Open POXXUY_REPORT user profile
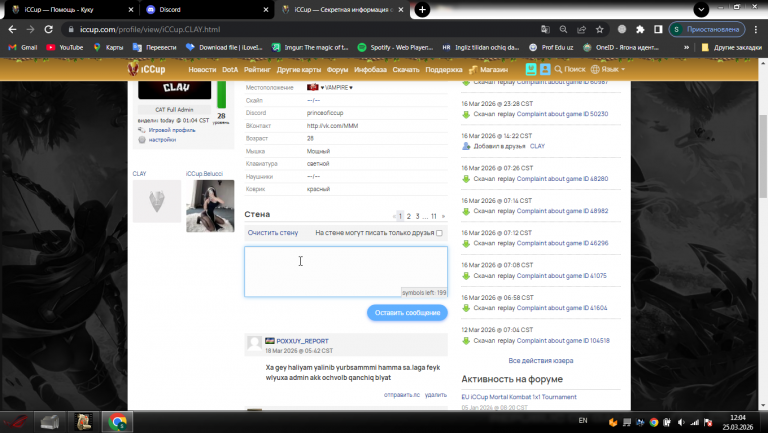This screenshot has height=433, width=768. tap(302, 341)
